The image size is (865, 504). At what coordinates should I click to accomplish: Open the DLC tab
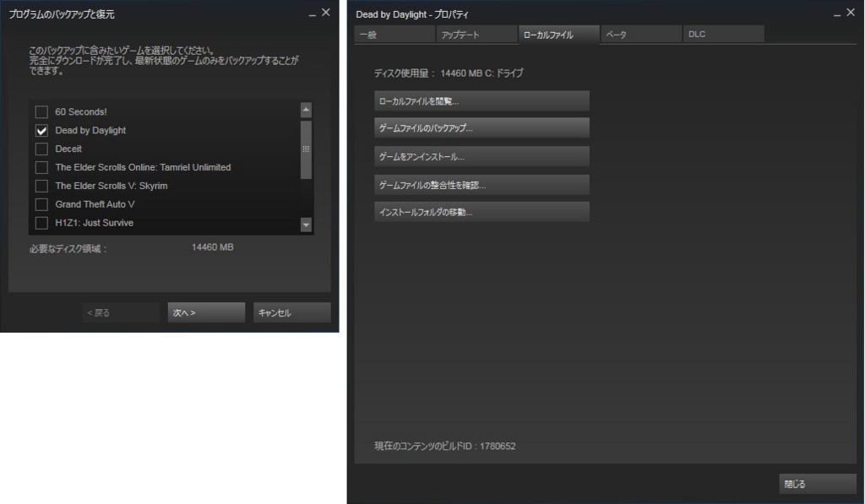723,34
